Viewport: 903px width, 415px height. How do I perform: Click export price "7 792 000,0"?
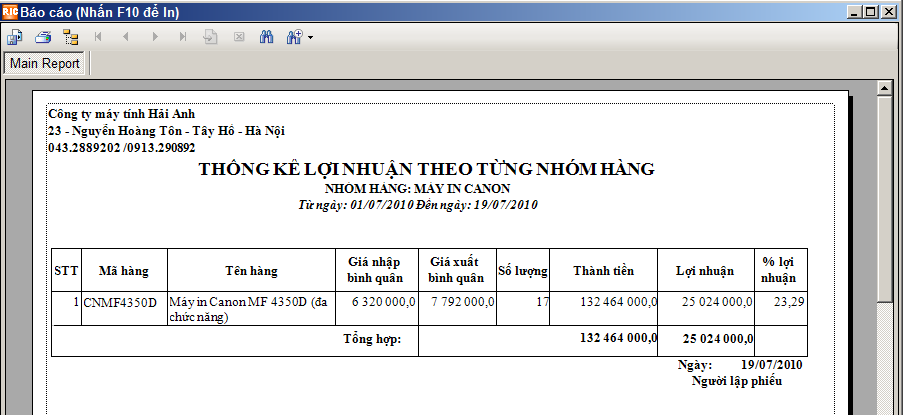[x=463, y=302]
